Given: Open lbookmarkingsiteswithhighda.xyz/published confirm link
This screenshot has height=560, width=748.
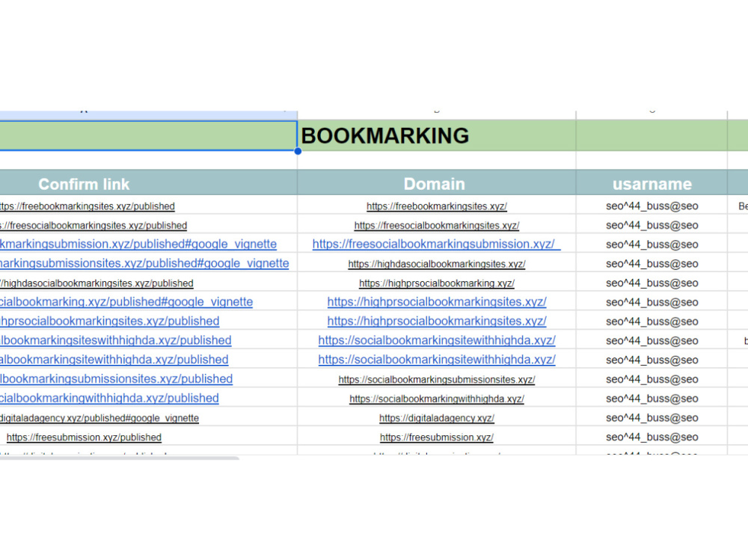Looking at the screenshot, I should point(115,340).
